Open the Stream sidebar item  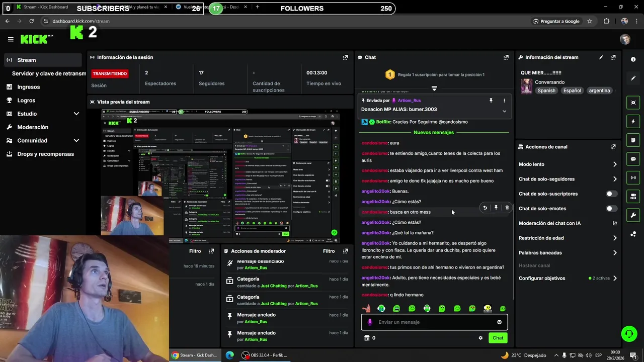(x=43, y=60)
